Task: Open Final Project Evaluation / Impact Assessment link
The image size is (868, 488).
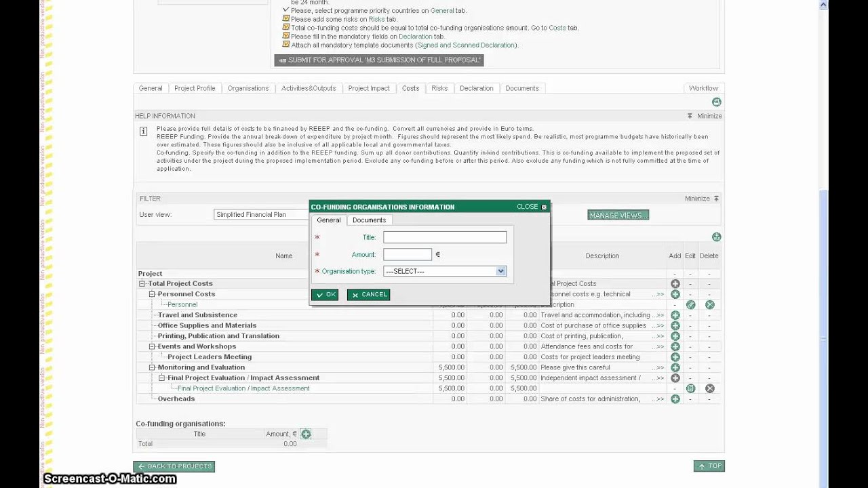Action: click(243, 389)
